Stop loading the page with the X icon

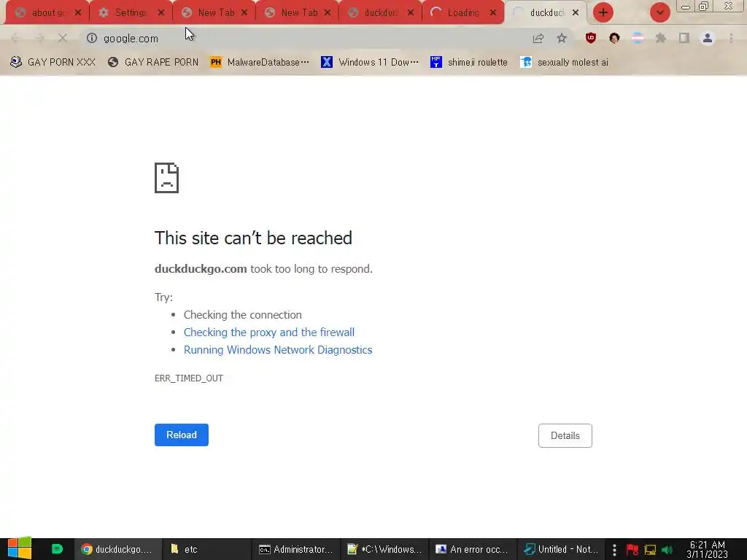pos(63,38)
